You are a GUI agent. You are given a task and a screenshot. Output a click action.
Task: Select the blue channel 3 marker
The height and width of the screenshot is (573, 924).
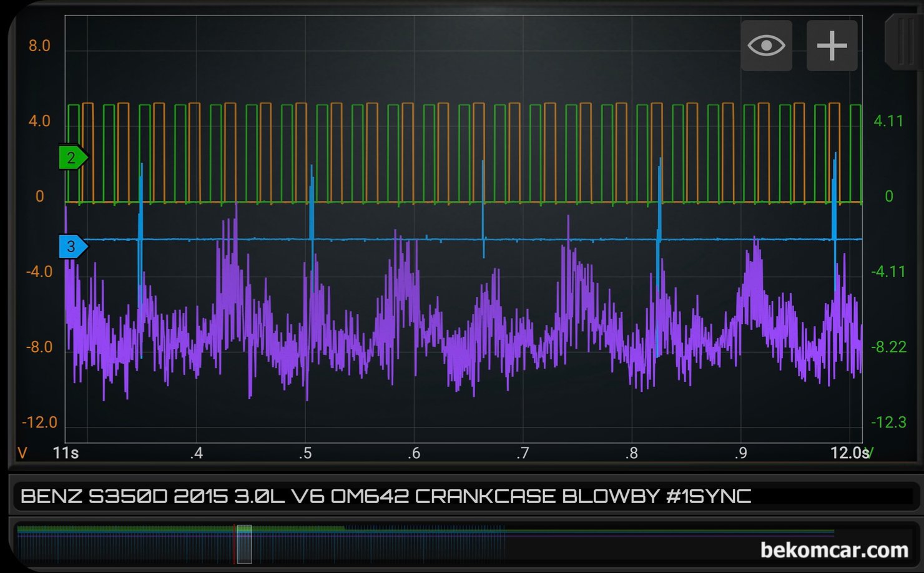pos(73,247)
